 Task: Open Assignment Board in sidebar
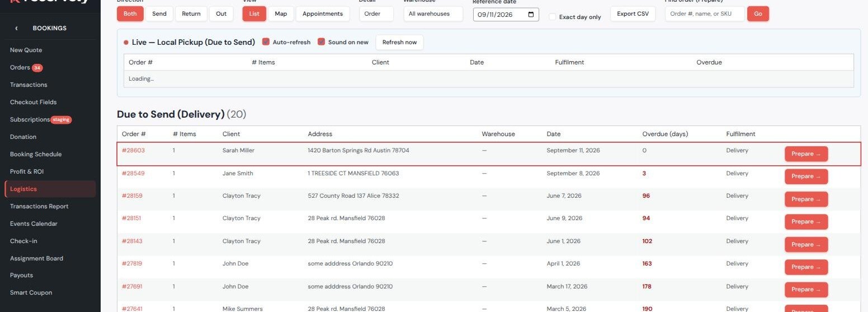click(36, 258)
